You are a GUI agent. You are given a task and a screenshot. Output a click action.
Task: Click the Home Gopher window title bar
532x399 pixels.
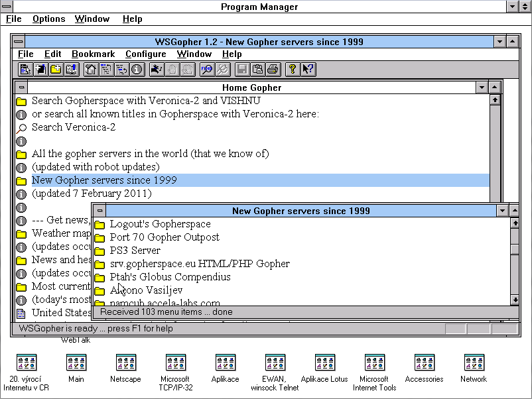coord(252,87)
